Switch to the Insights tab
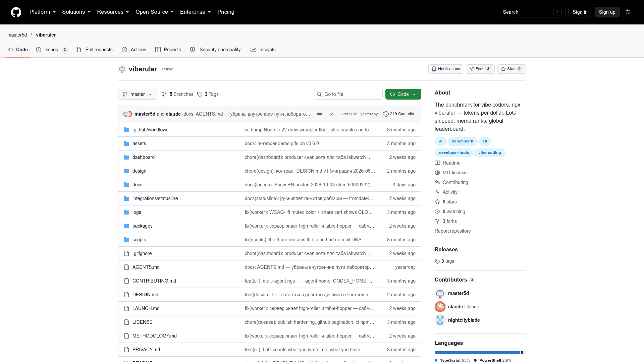The width and height of the screenshot is (644, 362). tap(263, 50)
